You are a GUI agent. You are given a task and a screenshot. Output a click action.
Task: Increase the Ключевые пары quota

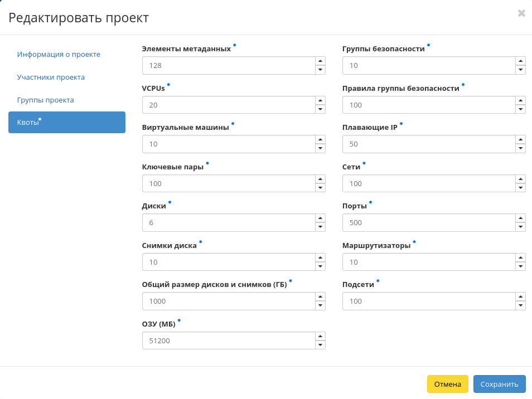click(320, 179)
